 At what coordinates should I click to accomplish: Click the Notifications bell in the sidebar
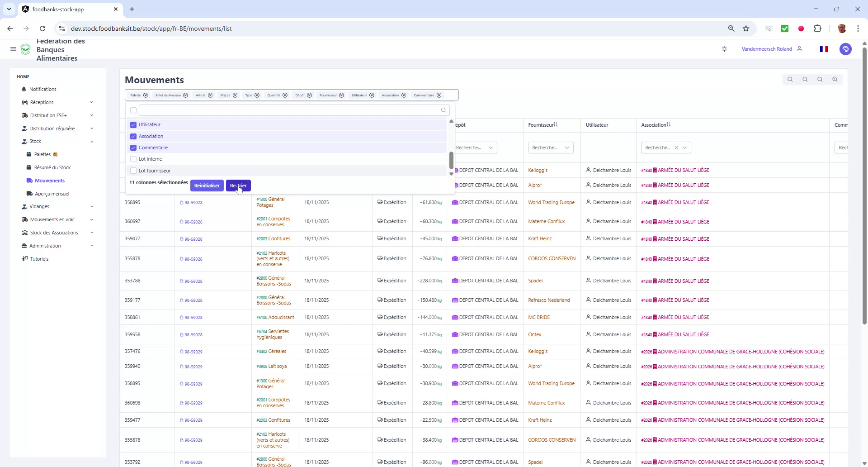42,89
